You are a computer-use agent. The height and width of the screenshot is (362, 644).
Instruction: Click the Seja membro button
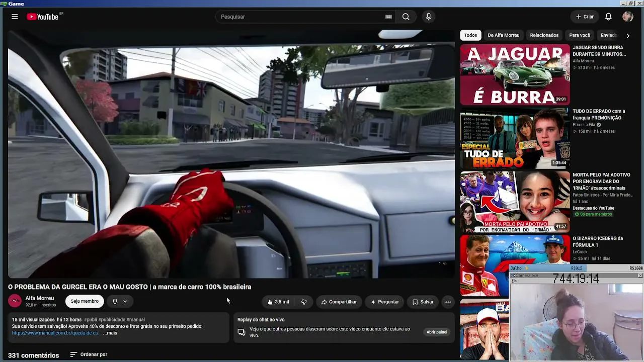click(x=85, y=301)
